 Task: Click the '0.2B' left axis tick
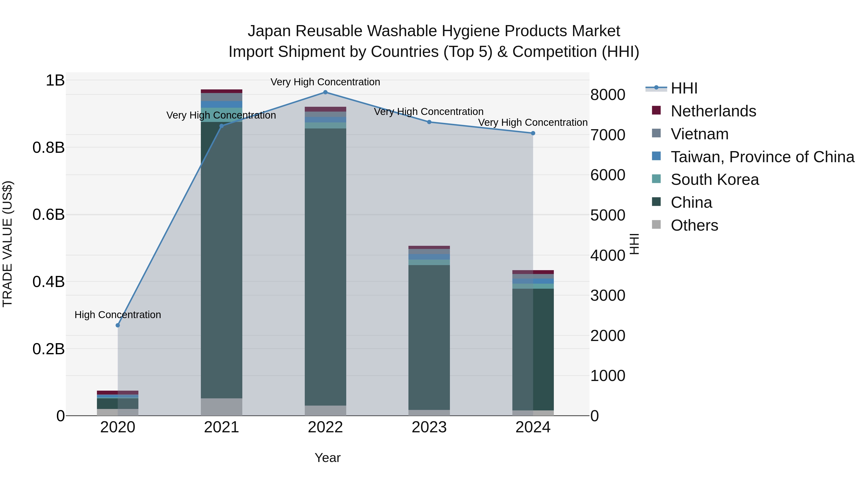[48, 348]
